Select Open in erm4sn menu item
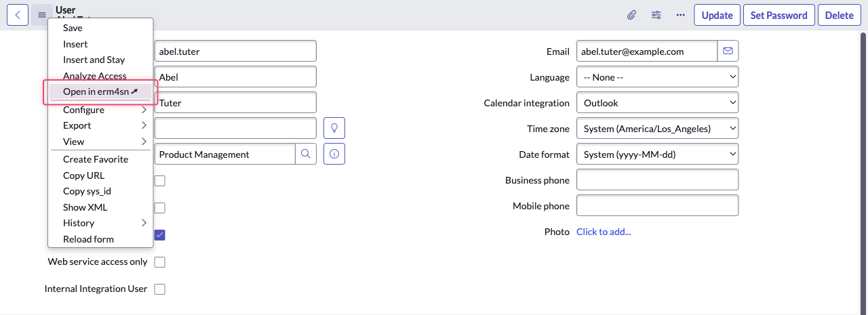Viewport: 868px width, 315px height. 100,92
